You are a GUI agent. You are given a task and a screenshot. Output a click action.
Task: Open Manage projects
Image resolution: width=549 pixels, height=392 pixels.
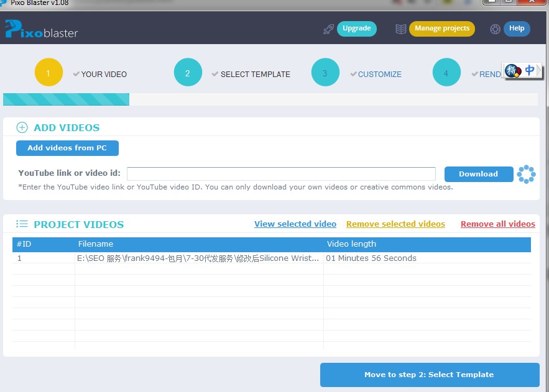click(x=442, y=29)
